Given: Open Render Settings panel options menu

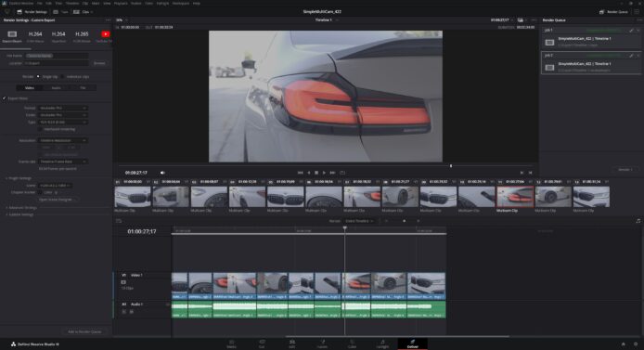Looking at the screenshot, I should coord(108,19).
